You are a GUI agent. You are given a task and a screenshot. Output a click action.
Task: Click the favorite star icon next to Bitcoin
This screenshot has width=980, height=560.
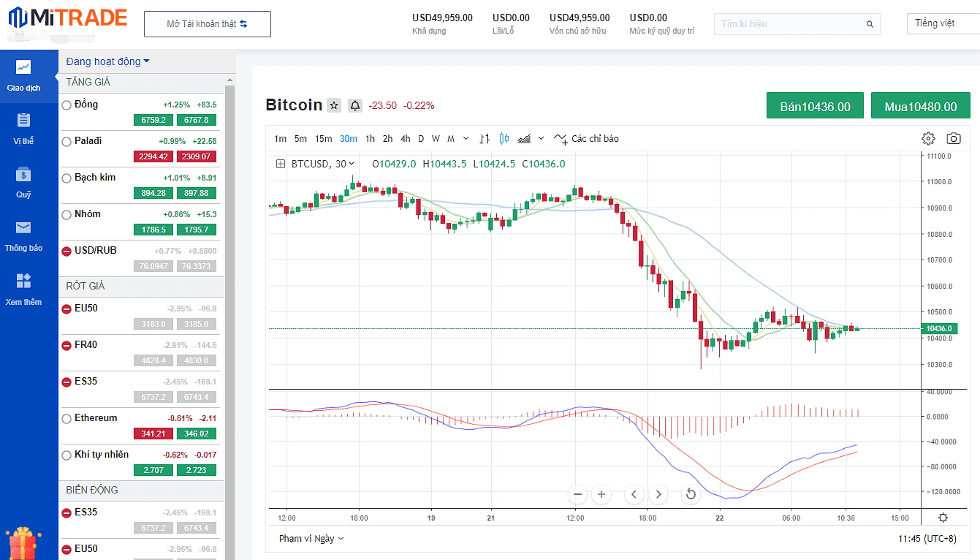[x=334, y=105]
